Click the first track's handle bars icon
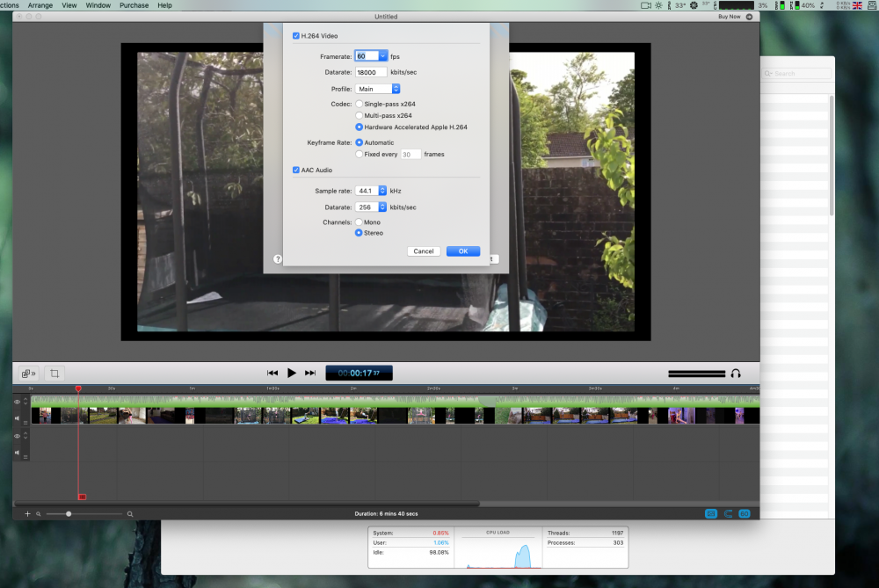The height and width of the screenshot is (588, 879). pos(25,423)
